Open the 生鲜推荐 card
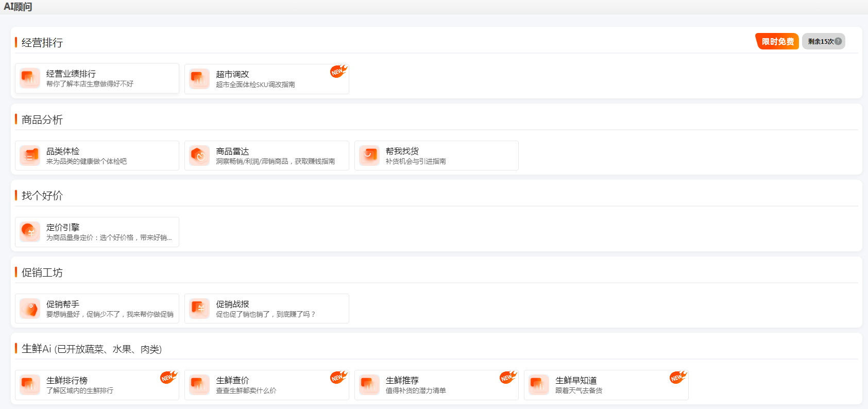Viewport: 868px width, 409px height. (436, 385)
